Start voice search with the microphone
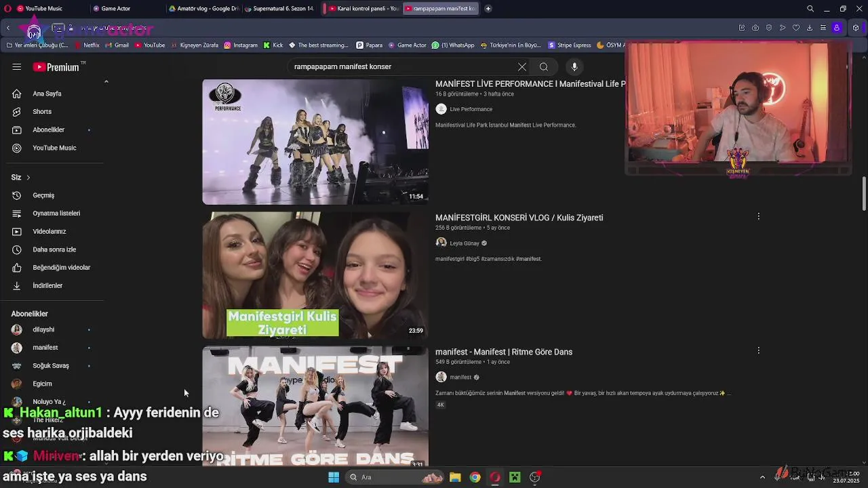868x488 pixels. [x=574, y=67]
